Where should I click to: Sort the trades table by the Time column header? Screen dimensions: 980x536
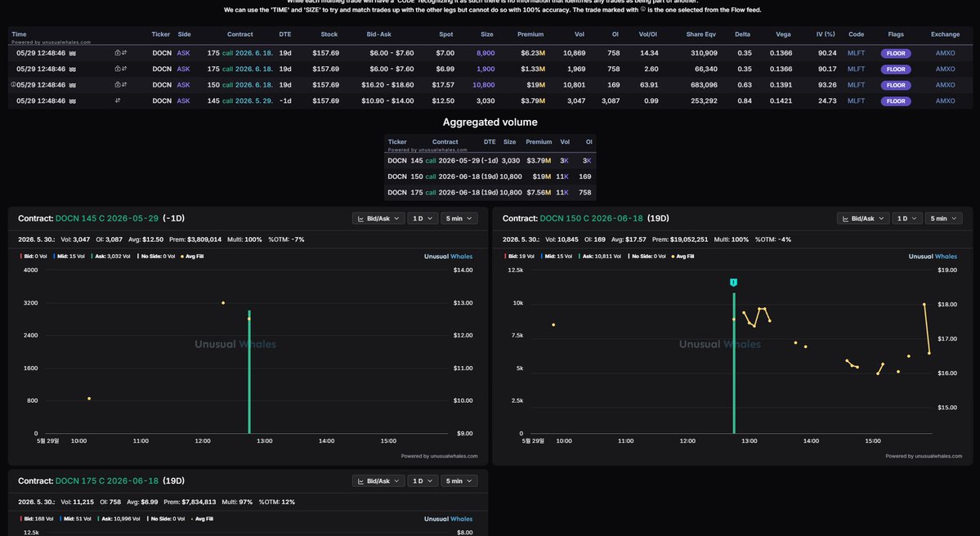[x=19, y=34]
